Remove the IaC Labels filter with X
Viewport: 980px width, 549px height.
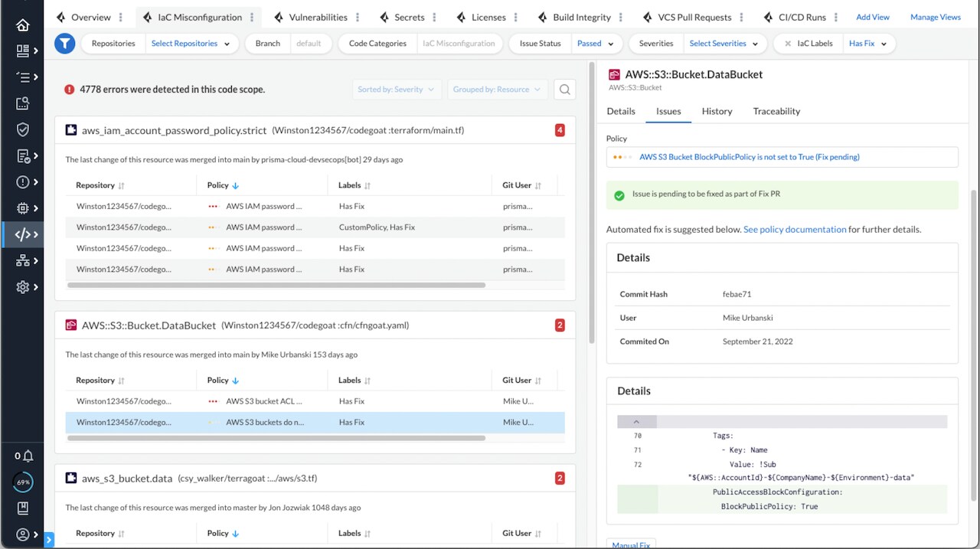tap(787, 44)
